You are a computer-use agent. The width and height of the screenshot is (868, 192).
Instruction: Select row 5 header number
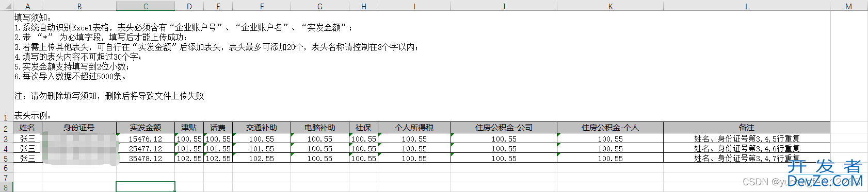6,159
